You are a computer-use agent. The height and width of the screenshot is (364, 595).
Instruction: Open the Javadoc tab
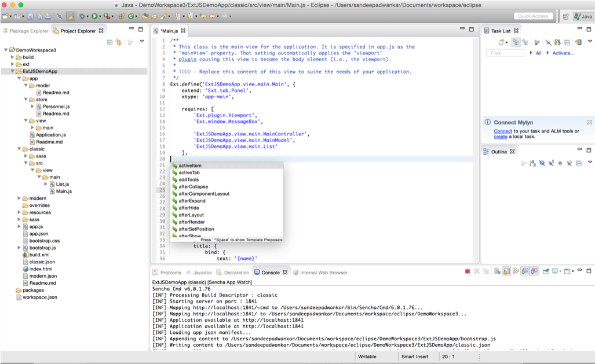coord(199,272)
